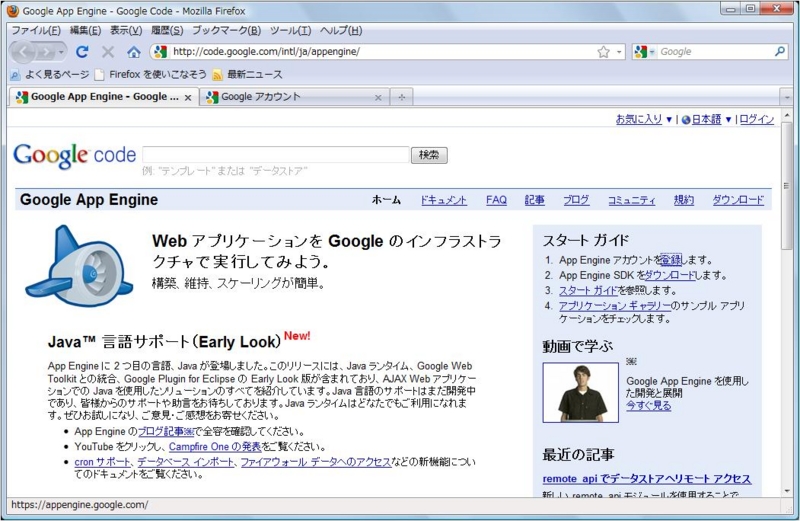Screen dimensions: 800x521
Task: Open ファイアウォール データへのアクセス link
Action: point(315,462)
